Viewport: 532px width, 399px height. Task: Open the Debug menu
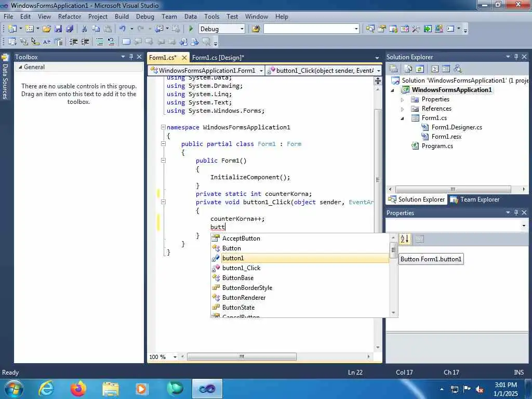(145, 16)
